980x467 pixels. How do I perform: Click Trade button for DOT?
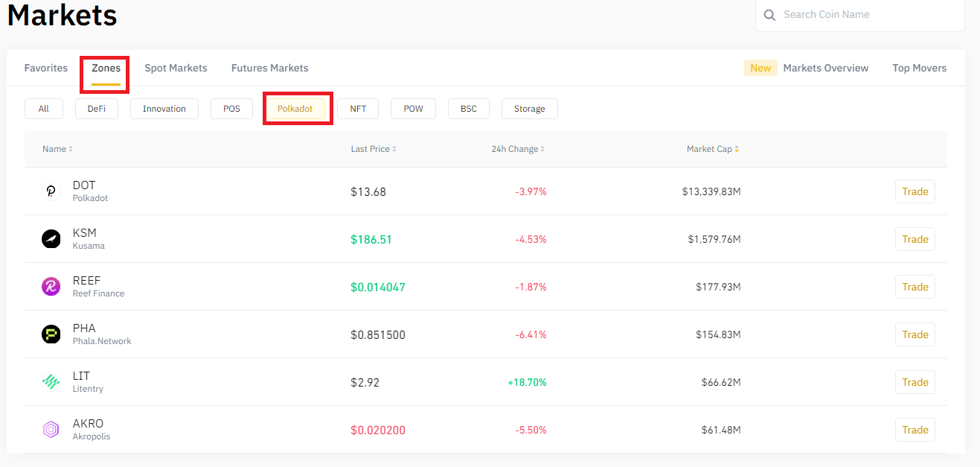(915, 191)
